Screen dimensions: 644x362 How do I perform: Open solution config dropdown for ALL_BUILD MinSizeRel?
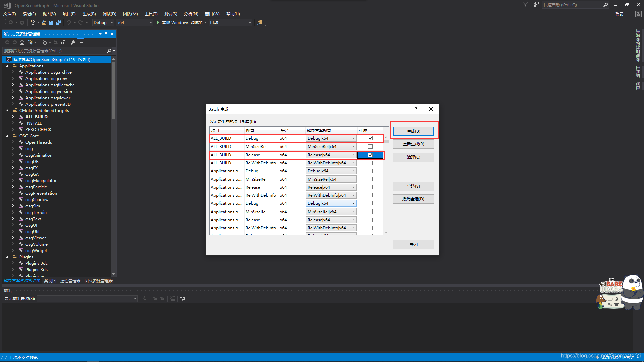[331, 147]
